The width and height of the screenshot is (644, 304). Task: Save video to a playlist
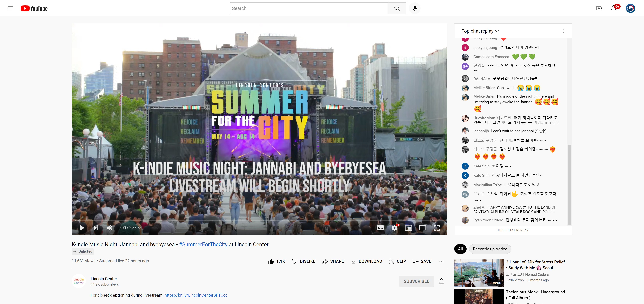tap(422, 261)
